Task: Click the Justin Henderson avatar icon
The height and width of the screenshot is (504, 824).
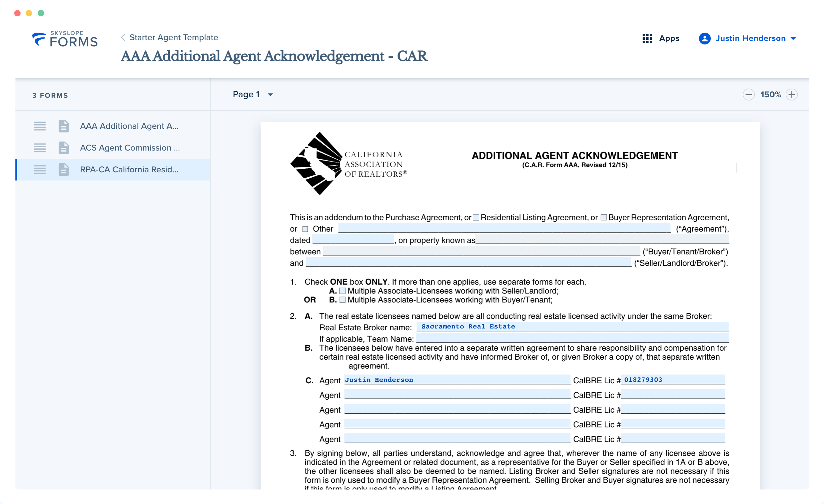Action: pyautogui.click(x=704, y=39)
